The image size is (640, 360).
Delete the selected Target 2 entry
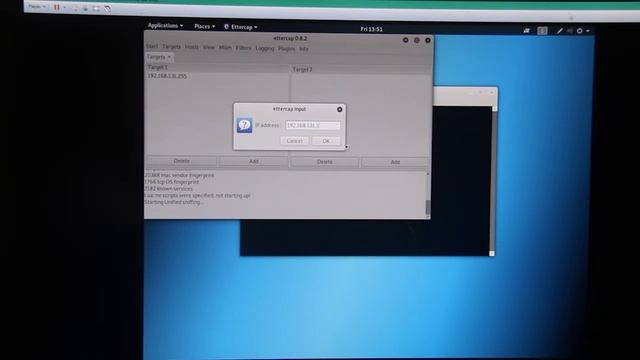click(x=324, y=162)
